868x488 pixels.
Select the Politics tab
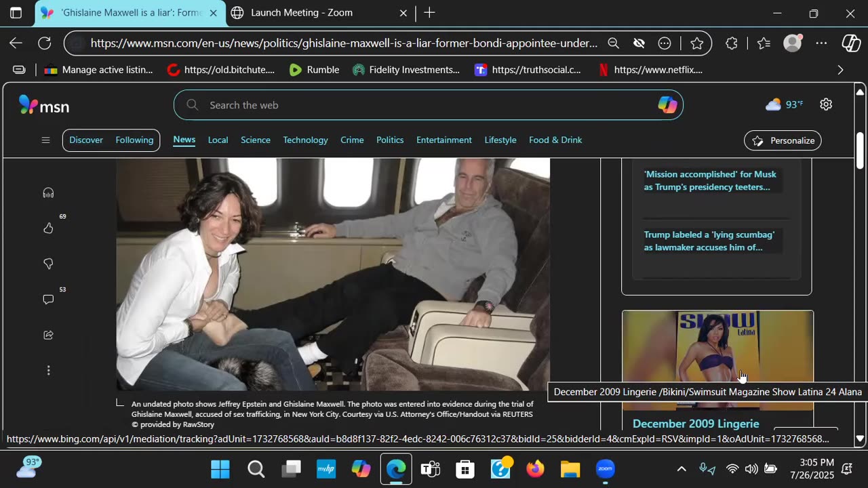(x=390, y=140)
